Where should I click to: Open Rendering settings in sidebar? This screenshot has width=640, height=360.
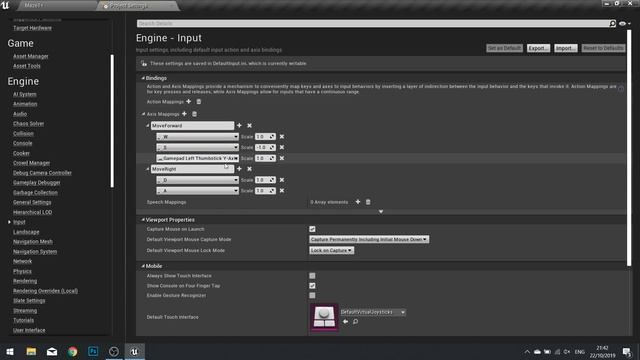25,281
